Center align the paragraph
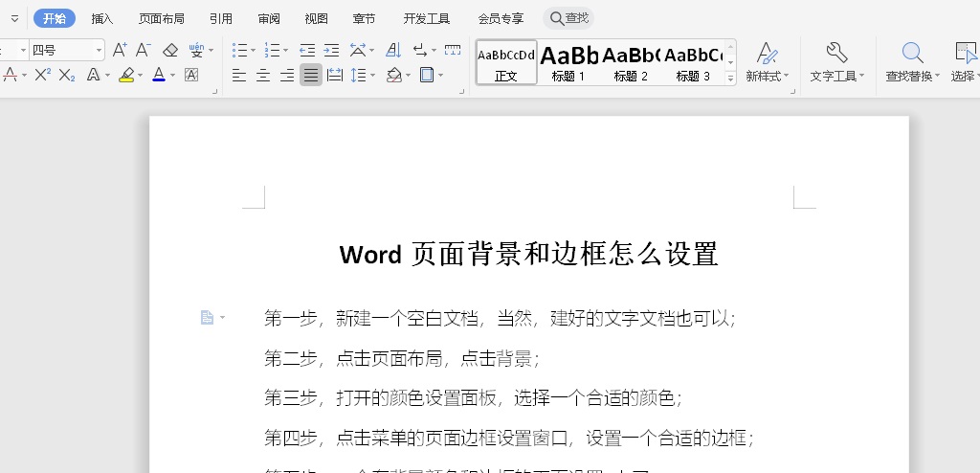The image size is (980, 473). click(263, 75)
